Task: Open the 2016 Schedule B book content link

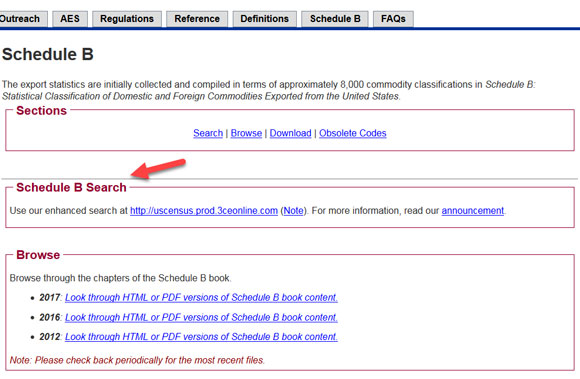Action: [201, 317]
